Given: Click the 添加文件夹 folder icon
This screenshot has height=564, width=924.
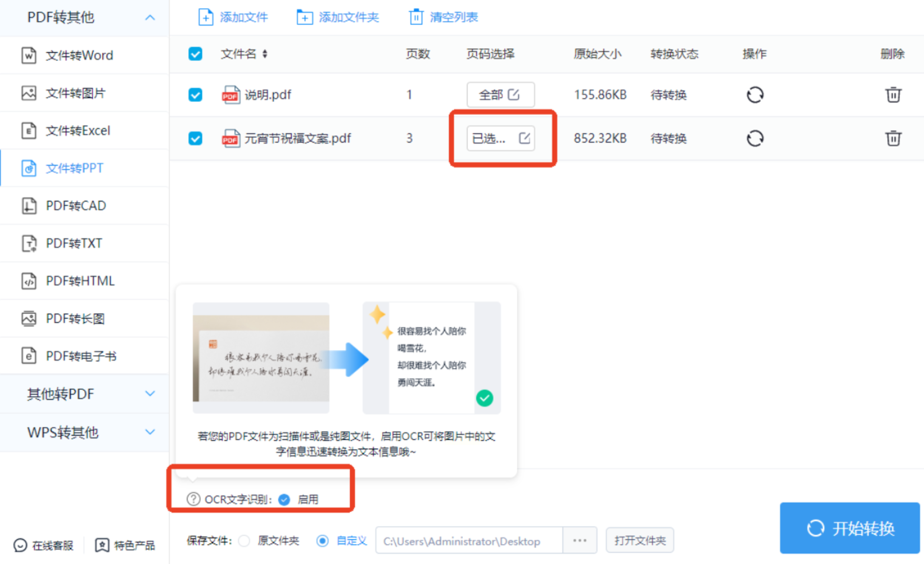Looking at the screenshot, I should click(304, 17).
